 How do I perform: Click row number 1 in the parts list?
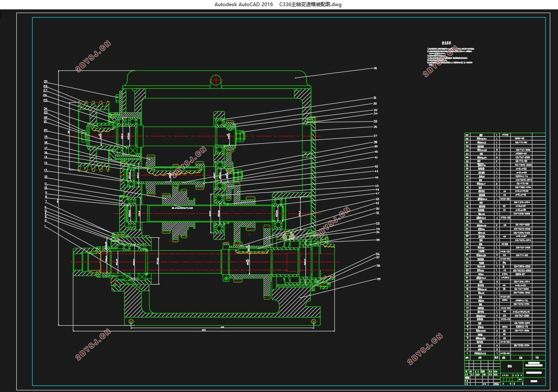[467, 353]
